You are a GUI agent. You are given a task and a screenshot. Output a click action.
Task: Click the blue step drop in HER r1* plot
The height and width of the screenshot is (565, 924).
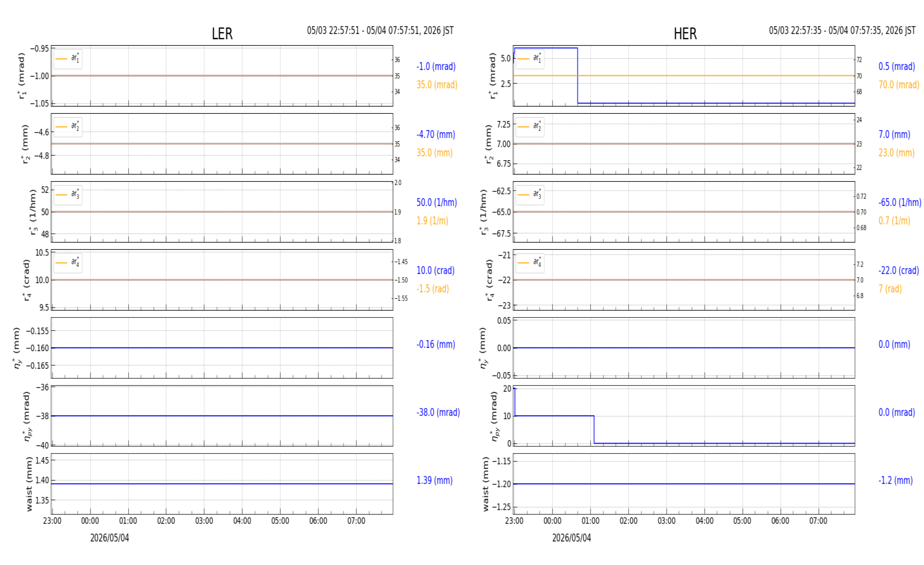pyautogui.click(x=577, y=75)
